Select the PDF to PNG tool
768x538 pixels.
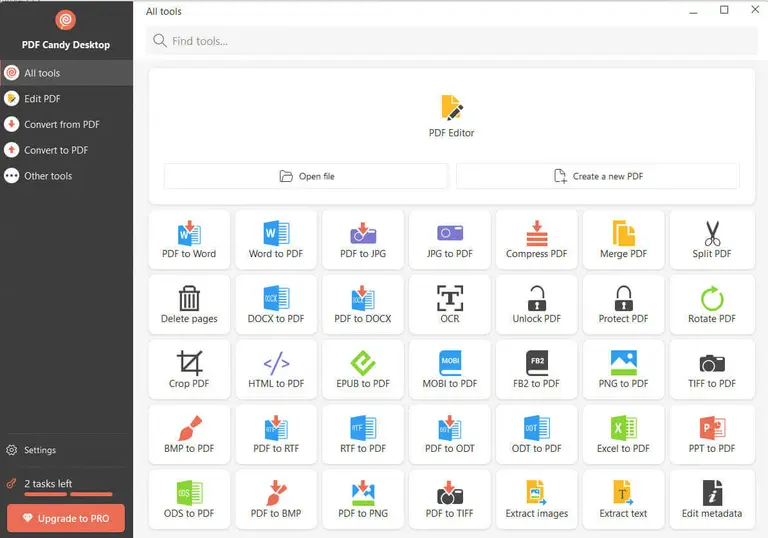[x=363, y=499]
